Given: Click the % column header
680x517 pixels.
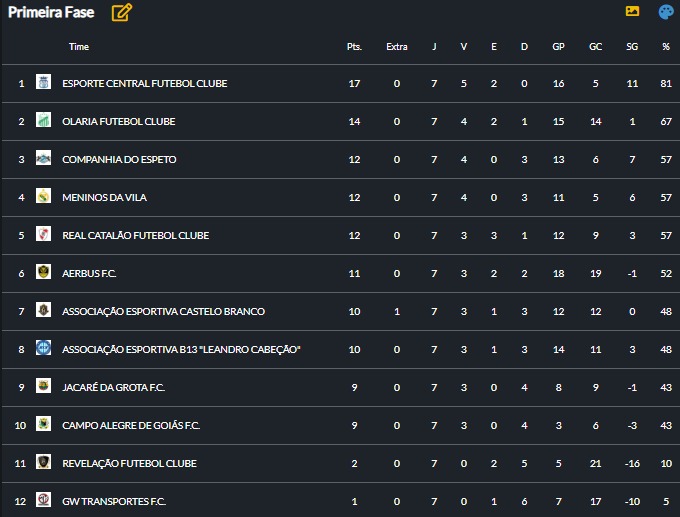Looking at the screenshot, I should 666,47.
